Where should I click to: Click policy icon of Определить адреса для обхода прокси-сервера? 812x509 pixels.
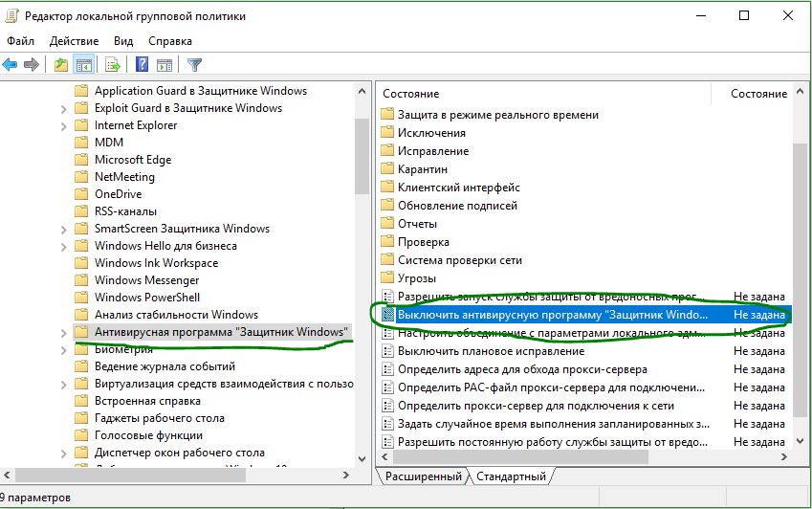click(x=387, y=368)
